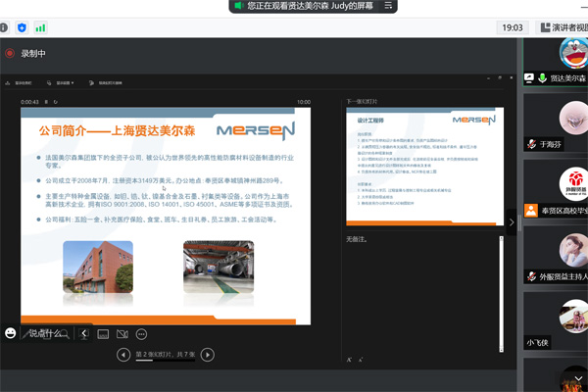This screenshot has height=392, width=588.
Task: Go to previous slide arrow
Action: [123, 355]
